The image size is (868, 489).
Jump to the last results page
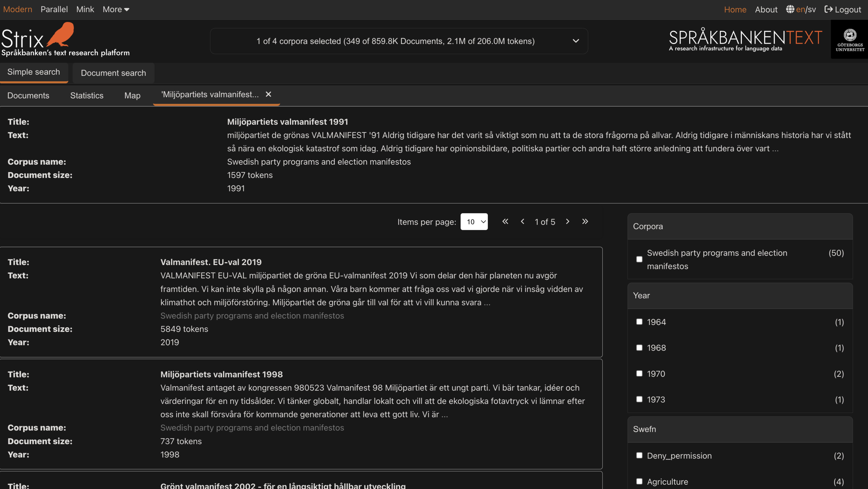(585, 221)
